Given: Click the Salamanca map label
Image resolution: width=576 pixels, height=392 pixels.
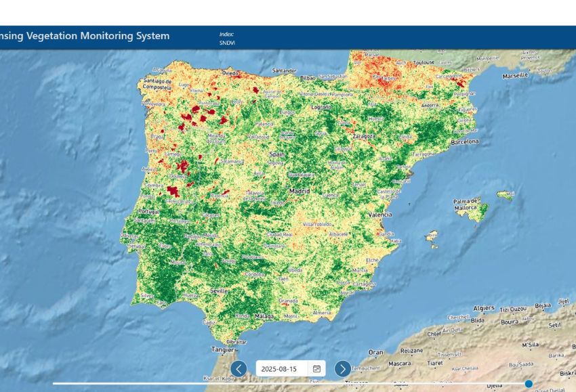Looking at the screenshot, I should pyautogui.click(x=232, y=161).
